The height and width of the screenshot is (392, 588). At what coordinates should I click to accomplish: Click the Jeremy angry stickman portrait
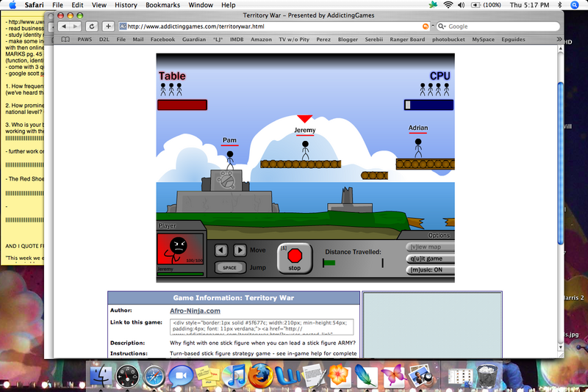(180, 249)
